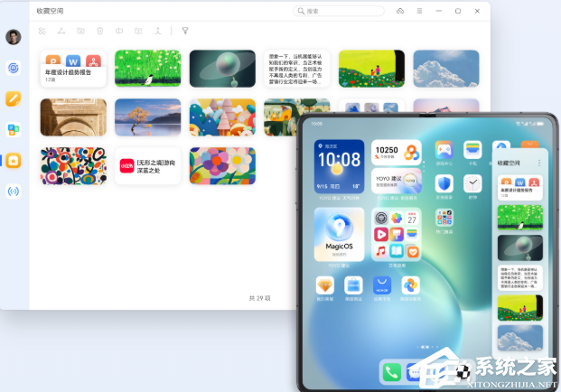
Task: Click the cloud sync icon in title bar
Action: click(400, 11)
